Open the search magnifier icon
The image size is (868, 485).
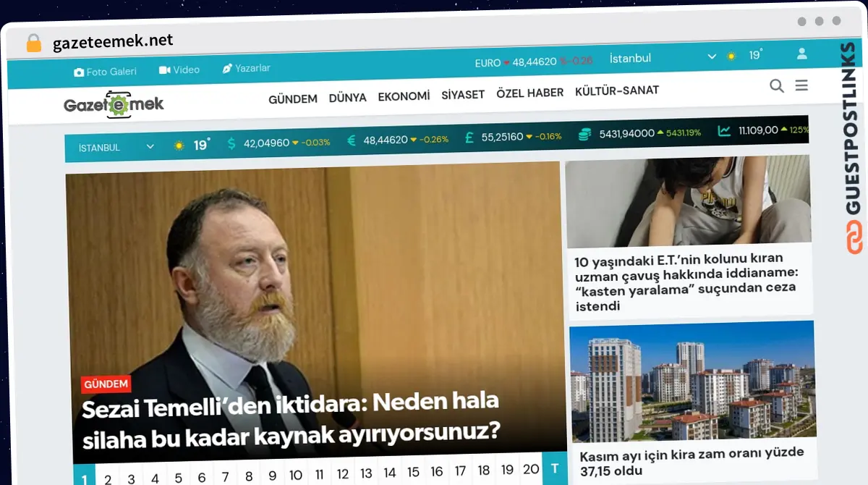(x=777, y=86)
